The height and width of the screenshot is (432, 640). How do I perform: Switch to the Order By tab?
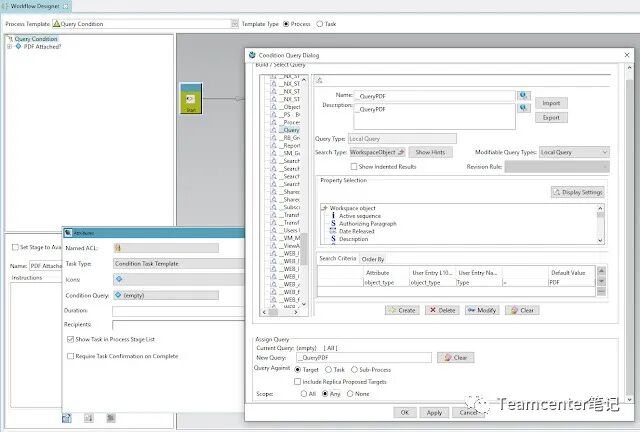pos(372,259)
